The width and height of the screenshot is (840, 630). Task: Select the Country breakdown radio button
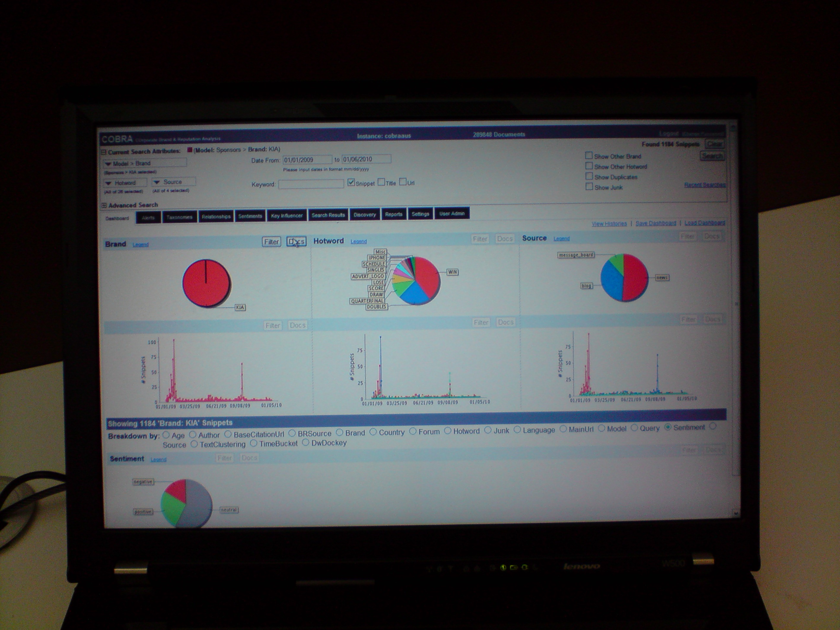coord(373,432)
